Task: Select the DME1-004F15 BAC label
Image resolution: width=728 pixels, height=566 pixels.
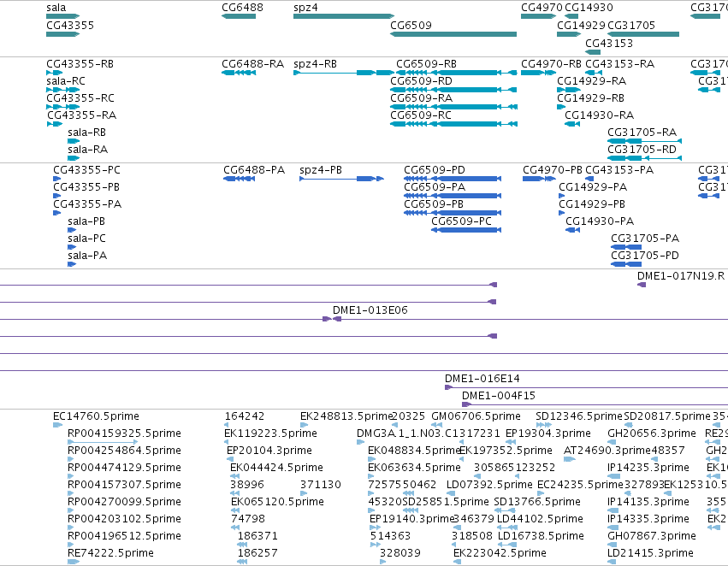Action: coord(499,396)
